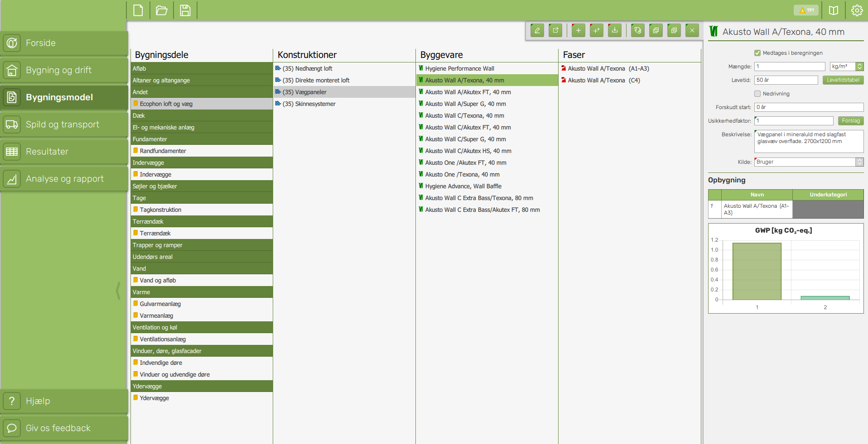This screenshot has height=444, width=868.
Task: Open the warnings indicator showing 191
Action: pyautogui.click(x=806, y=10)
